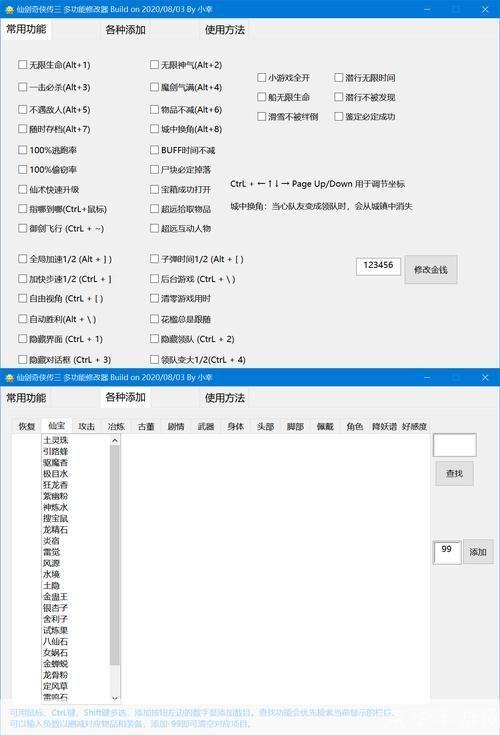Toggle 隐藏界面 (Ctrl + 1) checkbox
The width and height of the screenshot is (500, 735).
(22, 339)
